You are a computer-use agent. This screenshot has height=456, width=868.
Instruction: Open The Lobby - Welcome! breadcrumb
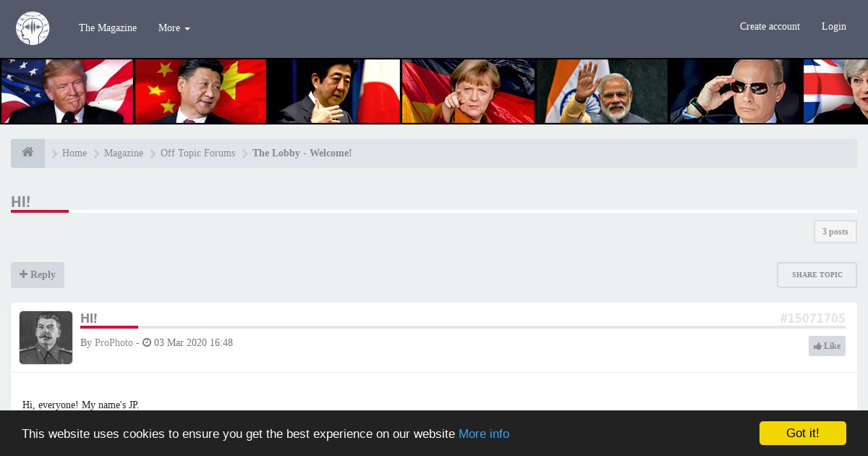(302, 153)
